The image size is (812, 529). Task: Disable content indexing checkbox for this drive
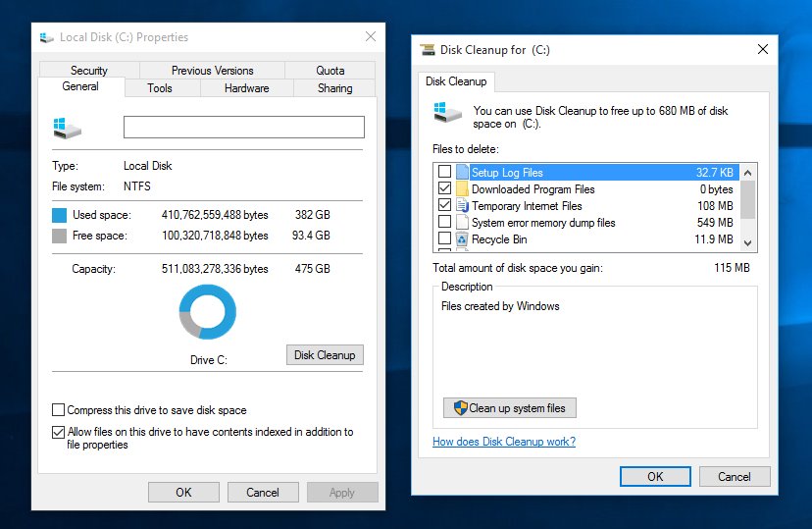pyautogui.click(x=59, y=432)
